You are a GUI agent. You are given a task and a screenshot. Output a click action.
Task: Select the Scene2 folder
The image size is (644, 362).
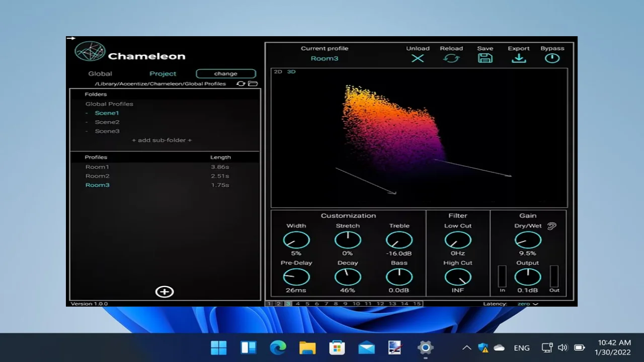(107, 122)
